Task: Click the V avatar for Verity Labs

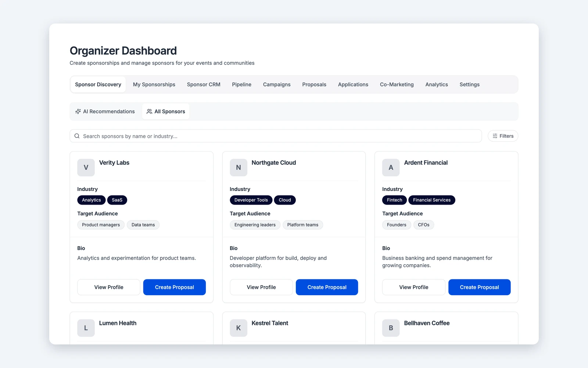Action: 86,167
